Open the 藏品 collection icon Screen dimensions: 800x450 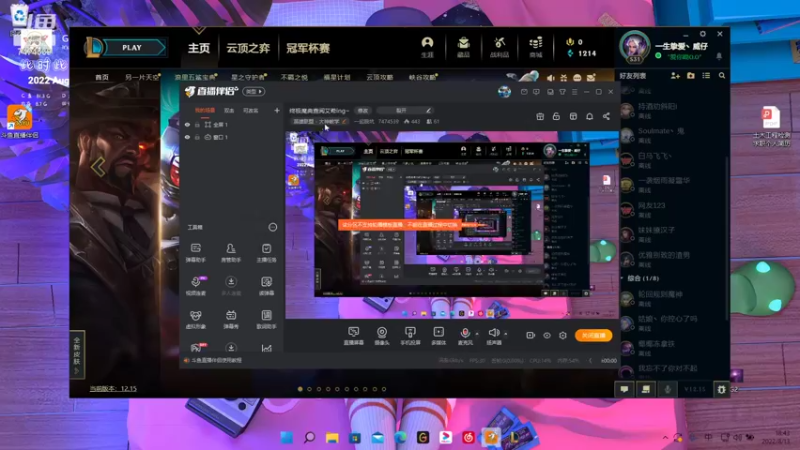pos(463,47)
